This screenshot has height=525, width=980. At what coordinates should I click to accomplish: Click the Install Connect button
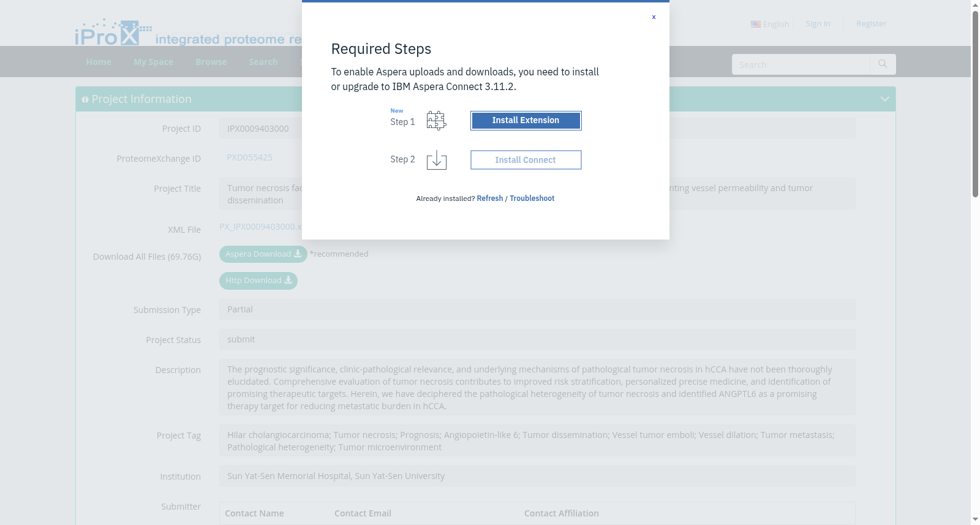tap(526, 160)
